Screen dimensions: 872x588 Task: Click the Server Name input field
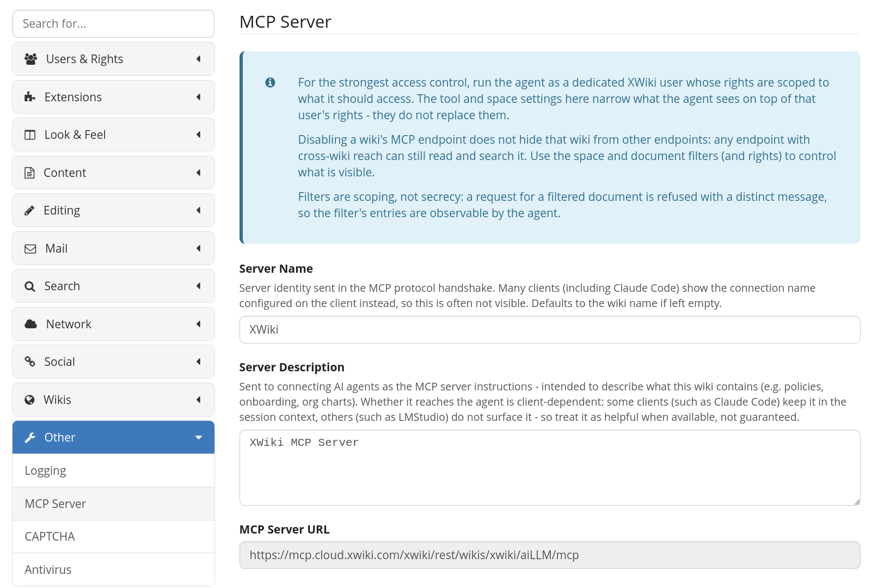click(x=550, y=330)
